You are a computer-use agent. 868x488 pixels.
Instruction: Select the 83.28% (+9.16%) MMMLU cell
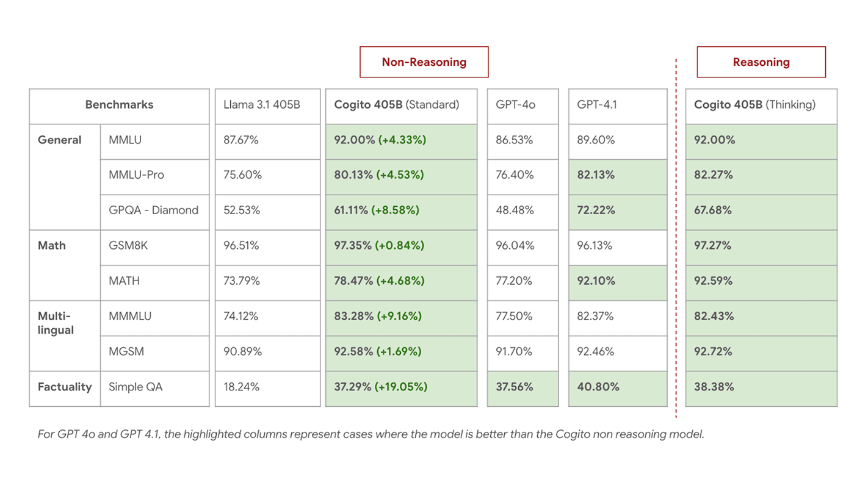pos(401,317)
